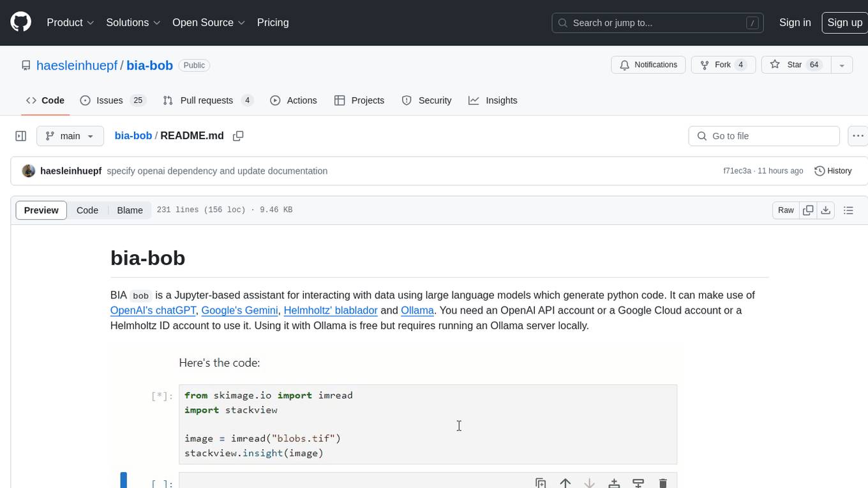Viewport: 868px width, 488px height.
Task: Open the star lists dropdown arrow
Action: tap(842, 65)
